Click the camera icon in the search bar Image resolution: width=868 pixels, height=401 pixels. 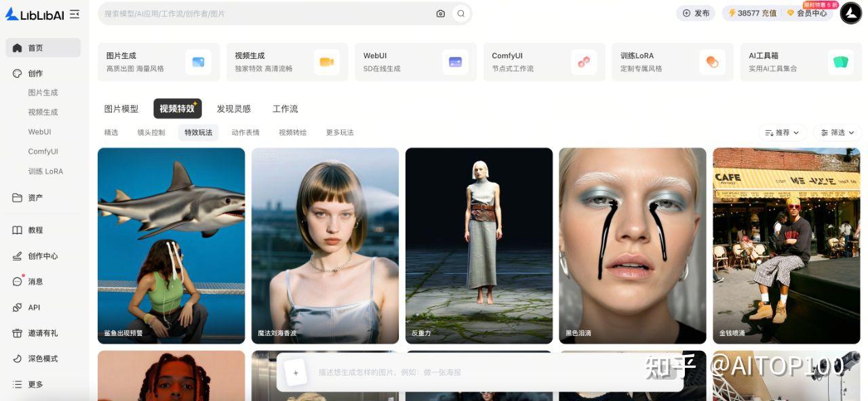point(440,13)
